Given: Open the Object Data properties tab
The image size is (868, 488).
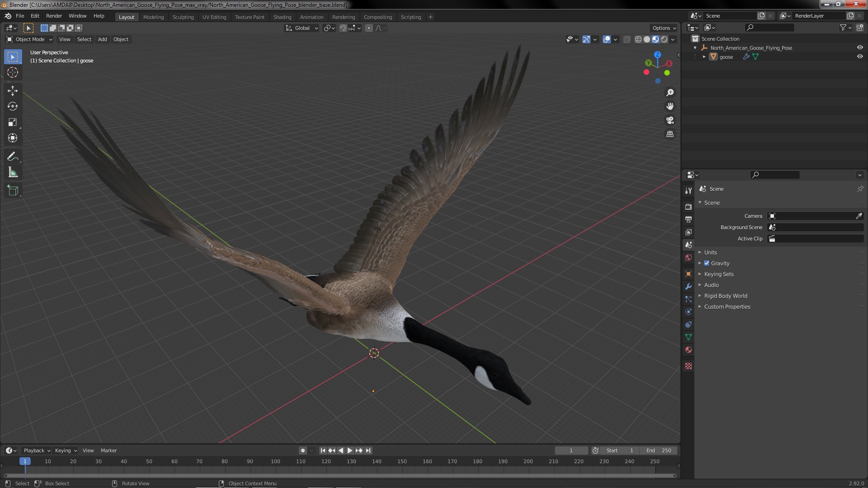Looking at the screenshot, I should click(689, 337).
